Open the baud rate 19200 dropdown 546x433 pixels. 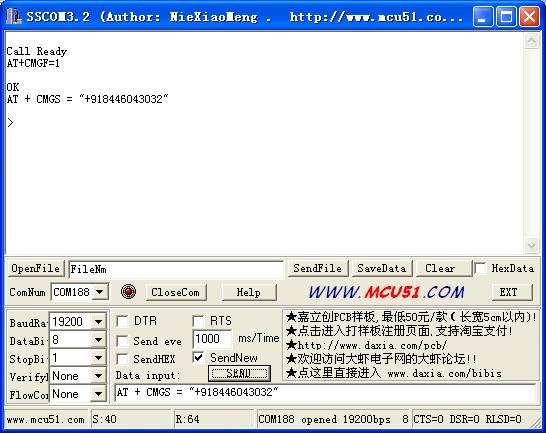(x=99, y=321)
